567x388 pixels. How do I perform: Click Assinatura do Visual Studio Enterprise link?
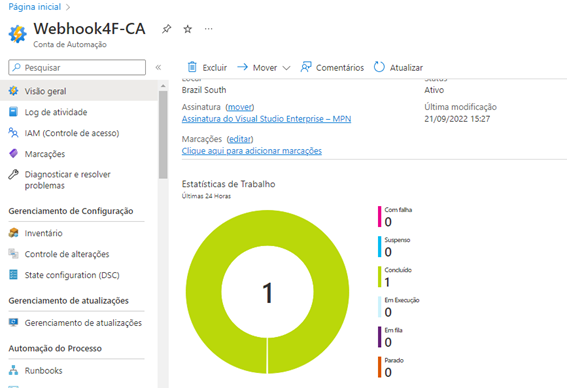[267, 119]
